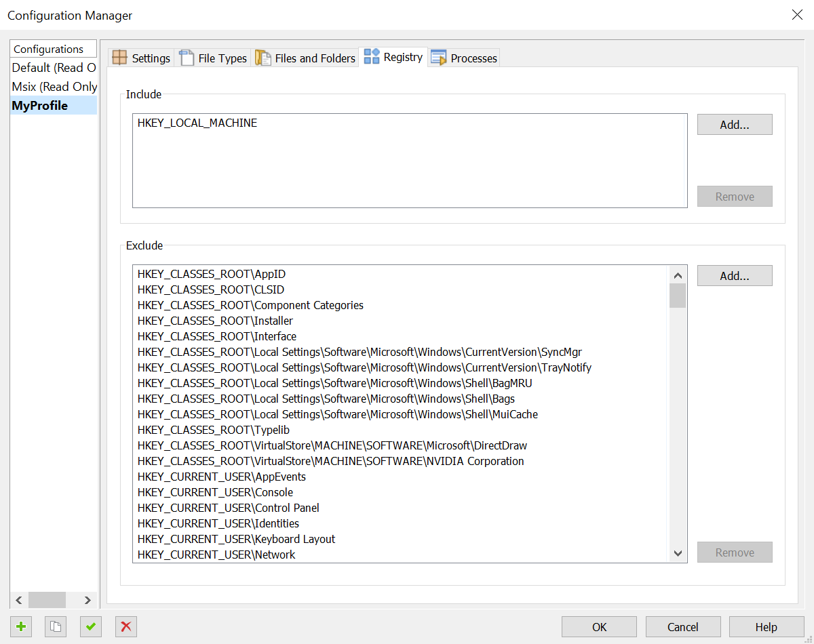Select HKEY_CLASSES_ROOT\AppID entry
814x644 pixels.
[x=212, y=275]
